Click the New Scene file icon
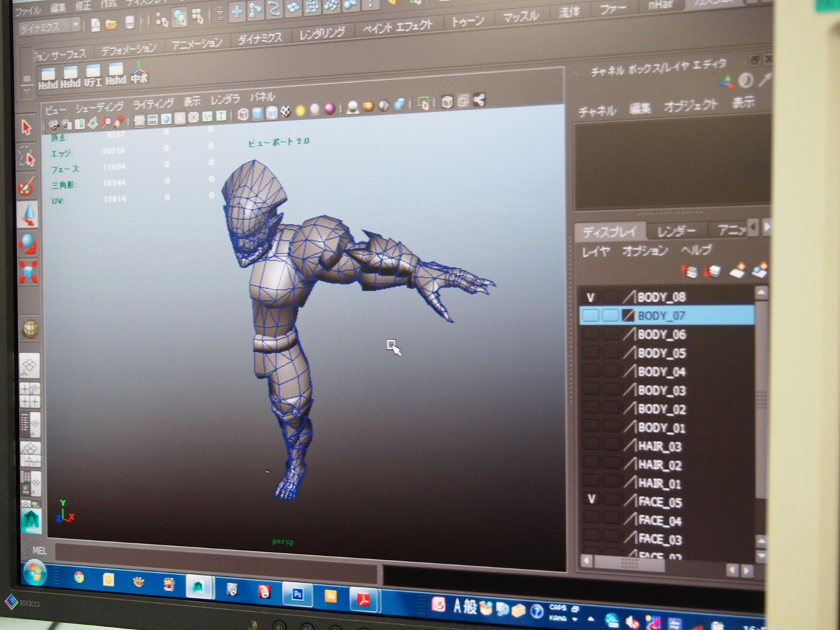 coord(96,25)
